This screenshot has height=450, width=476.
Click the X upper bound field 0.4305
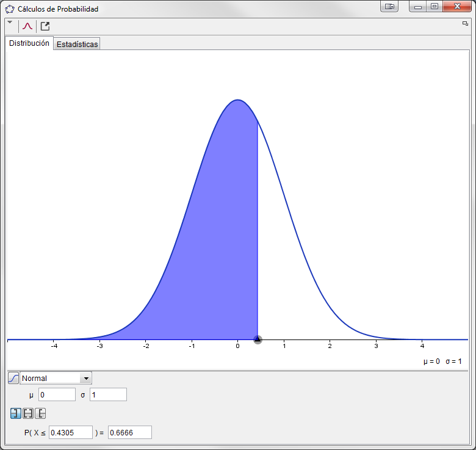click(70, 432)
